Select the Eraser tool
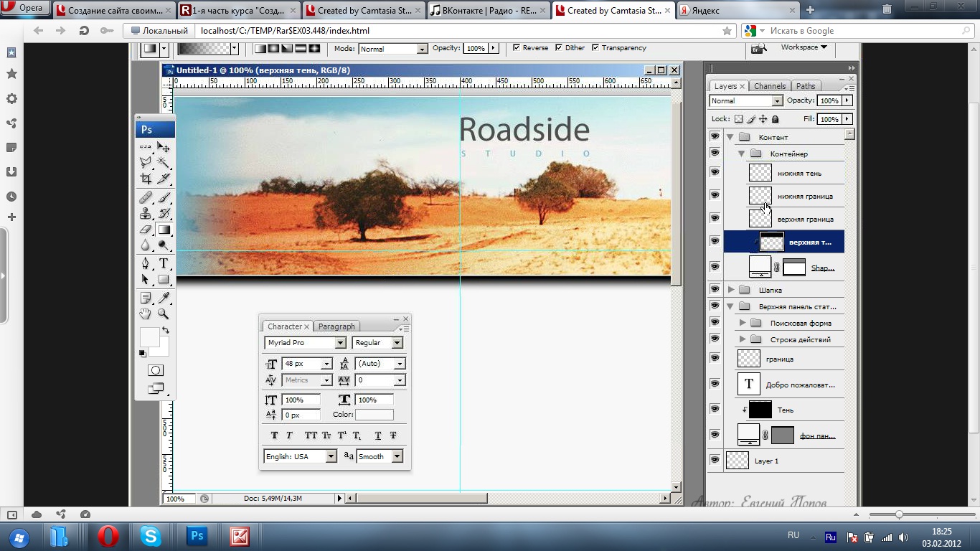The height and width of the screenshot is (551, 980). pos(146,230)
